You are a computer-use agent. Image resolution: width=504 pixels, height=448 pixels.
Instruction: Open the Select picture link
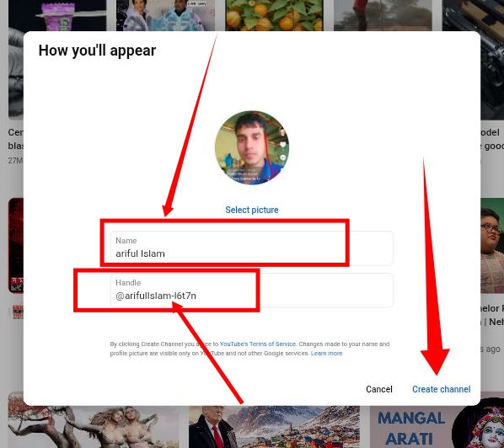[252, 210]
